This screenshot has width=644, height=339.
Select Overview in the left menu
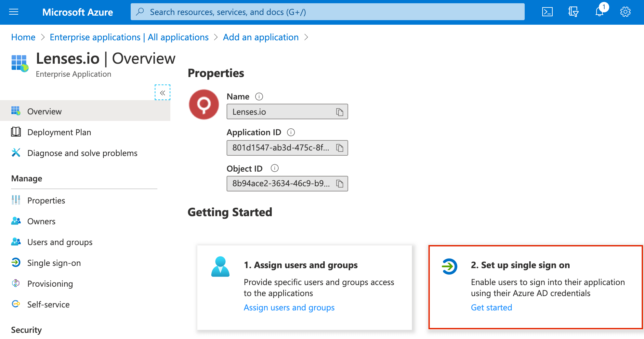pos(85,111)
